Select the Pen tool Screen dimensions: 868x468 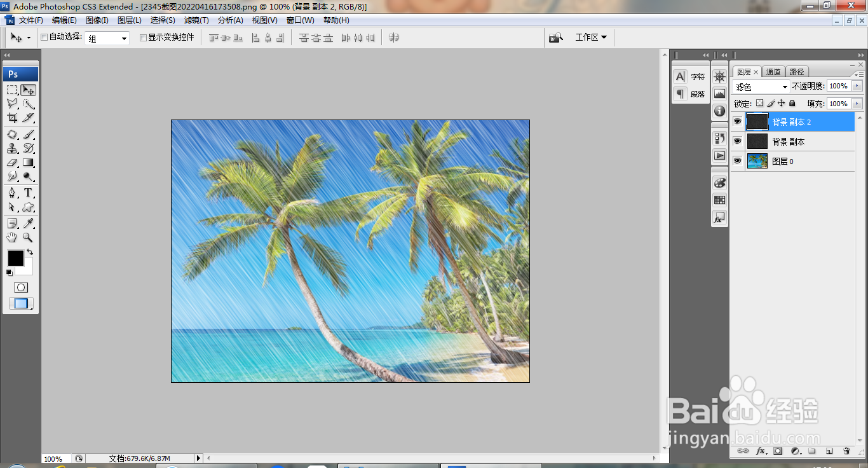click(x=12, y=193)
